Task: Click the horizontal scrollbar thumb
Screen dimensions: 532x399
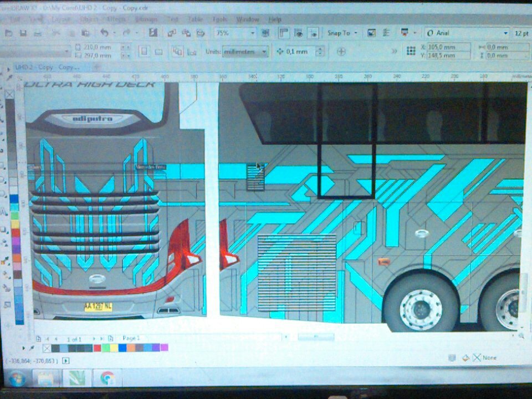Action: [x=316, y=337]
